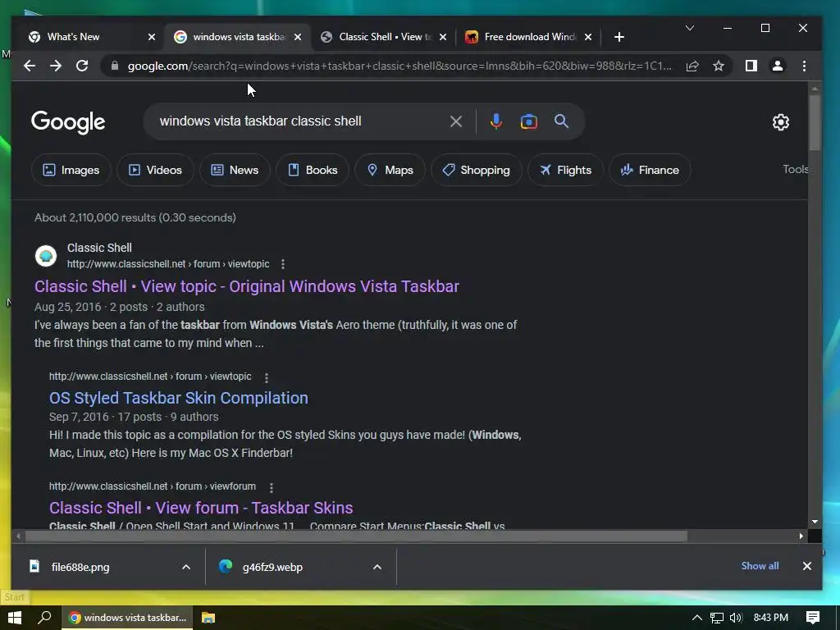This screenshot has height=630, width=840.
Task: Open more options for OS Styled Taskbar result
Action: 267,377
